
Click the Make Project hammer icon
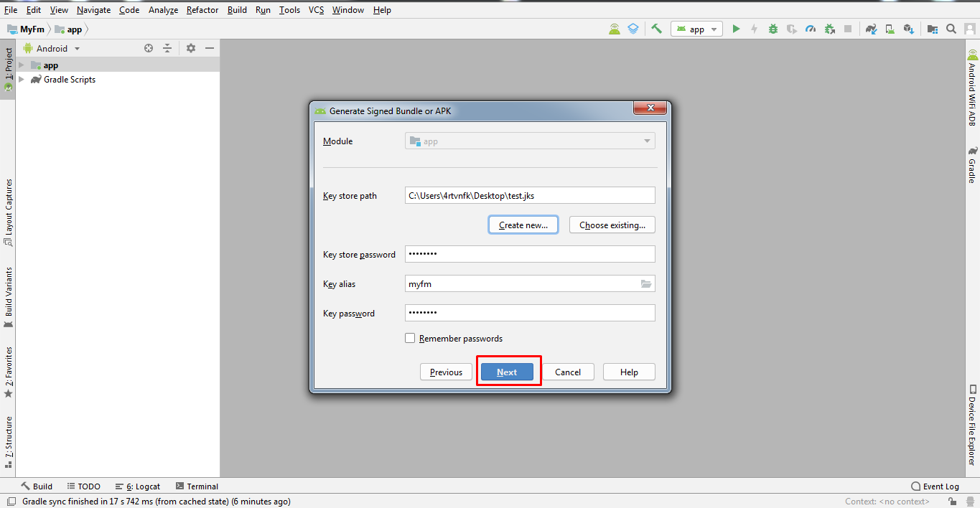pyautogui.click(x=656, y=29)
